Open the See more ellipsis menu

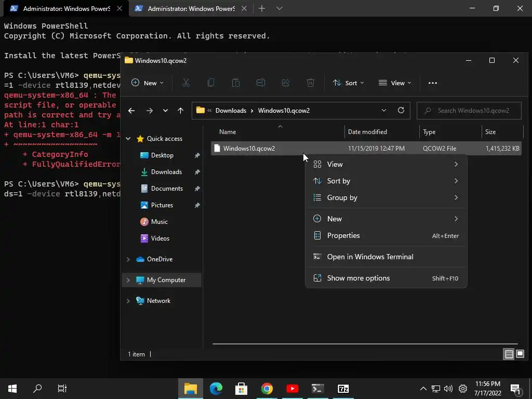tap(433, 83)
